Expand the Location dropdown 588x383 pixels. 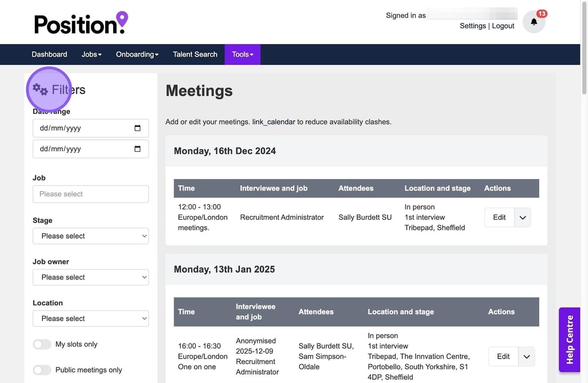pyautogui.click(x=91, y=318)
